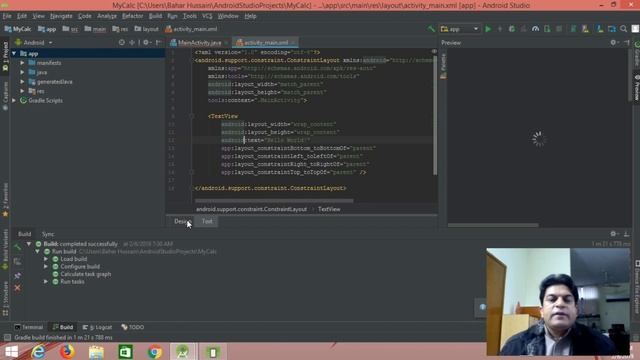Viewport: 640px width, 360px height.
Task: Click the collapse all icon in project panel
Action: 132,42
